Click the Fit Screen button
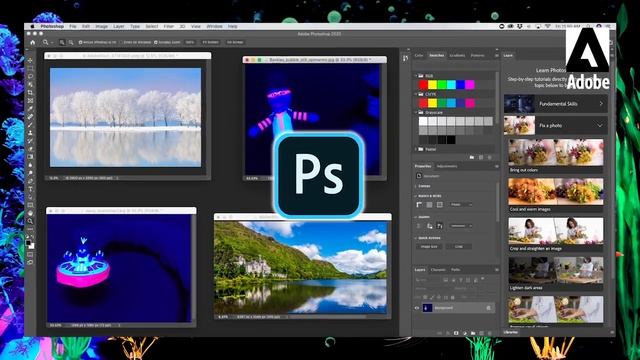 click(x=211, y=42)
